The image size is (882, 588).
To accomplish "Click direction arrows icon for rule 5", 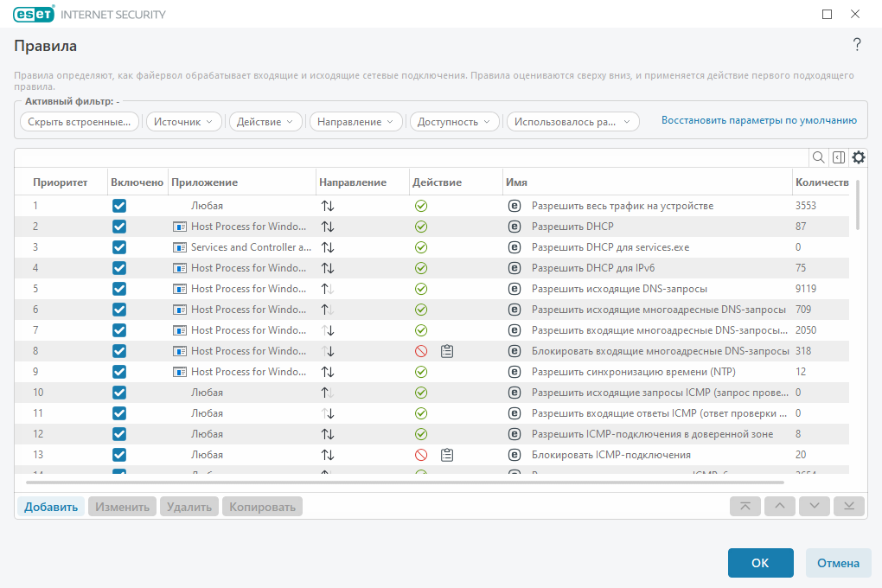I will pyautogui.click(x=328, y=289).
